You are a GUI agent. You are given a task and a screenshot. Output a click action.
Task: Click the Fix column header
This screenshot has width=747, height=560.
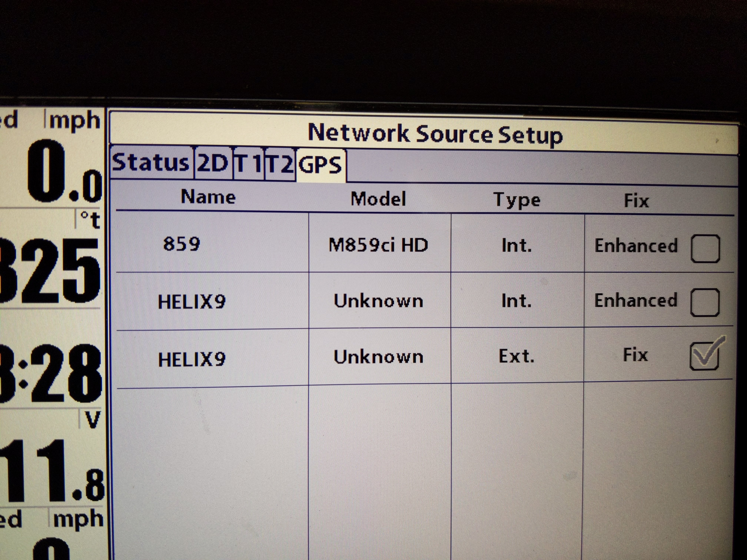(636, 201)
